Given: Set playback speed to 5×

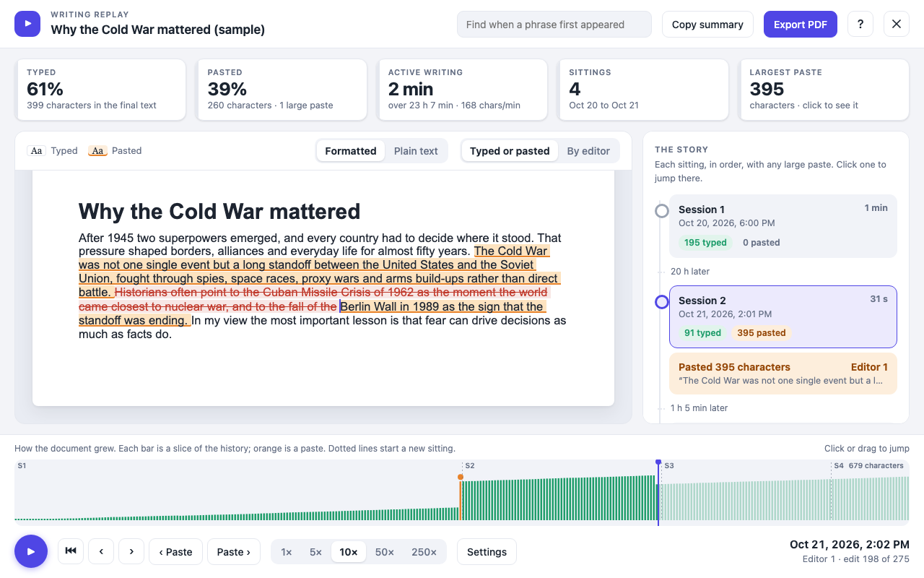Looking at the screenshot, I should [x=315, y=552].
